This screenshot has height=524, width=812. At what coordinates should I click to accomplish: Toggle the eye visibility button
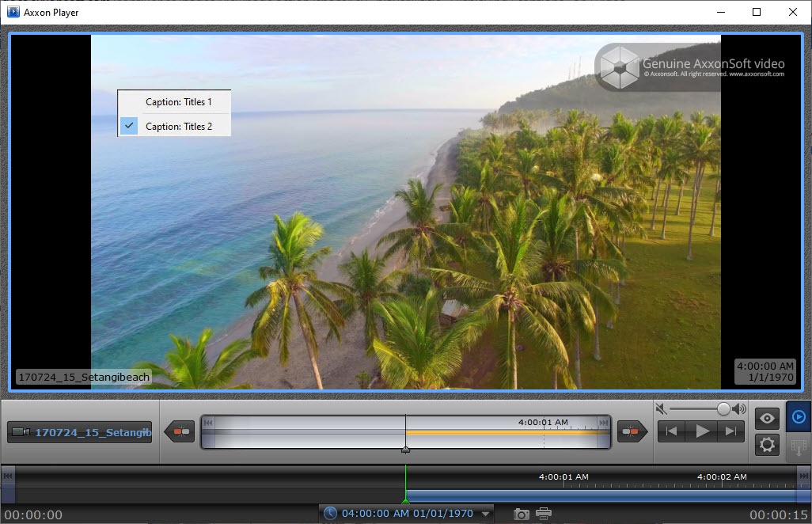tap(767, 418)
